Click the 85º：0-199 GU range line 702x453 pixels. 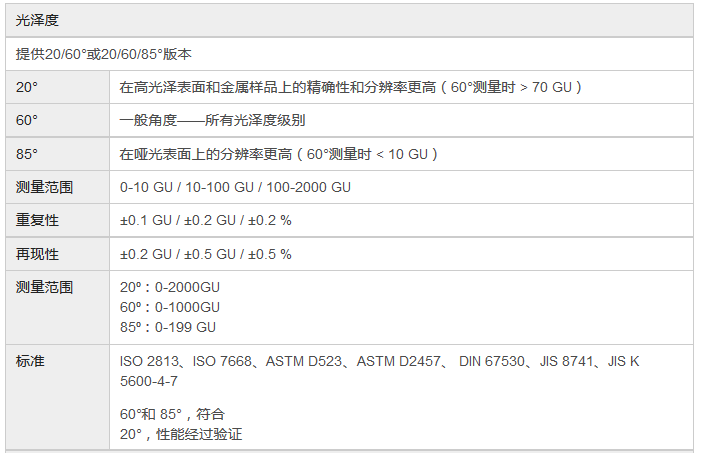(168, 327)
